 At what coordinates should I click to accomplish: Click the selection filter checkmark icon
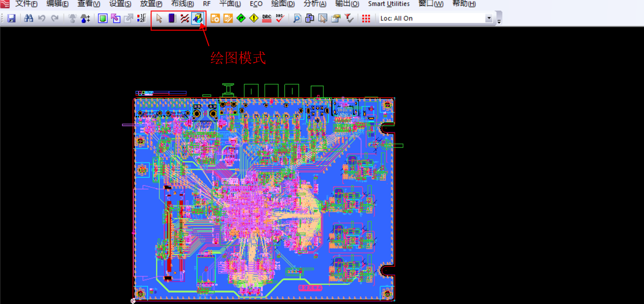(349, 18)
